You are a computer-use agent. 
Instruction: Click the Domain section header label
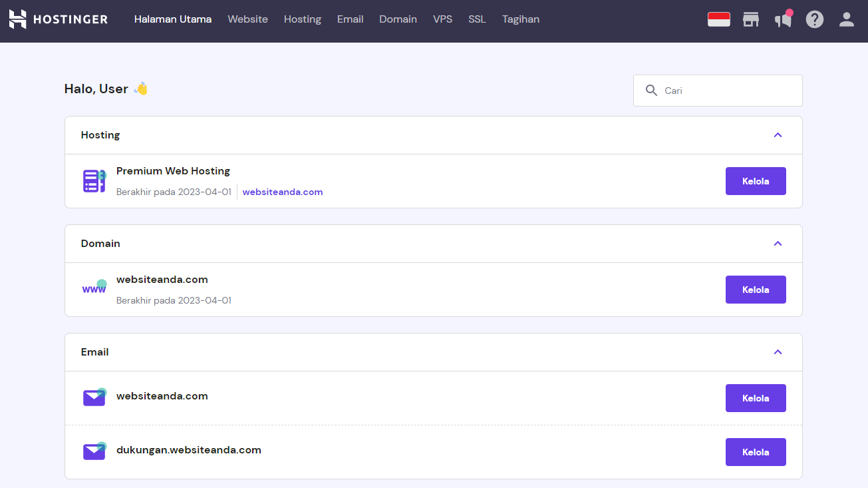[100, 244]
